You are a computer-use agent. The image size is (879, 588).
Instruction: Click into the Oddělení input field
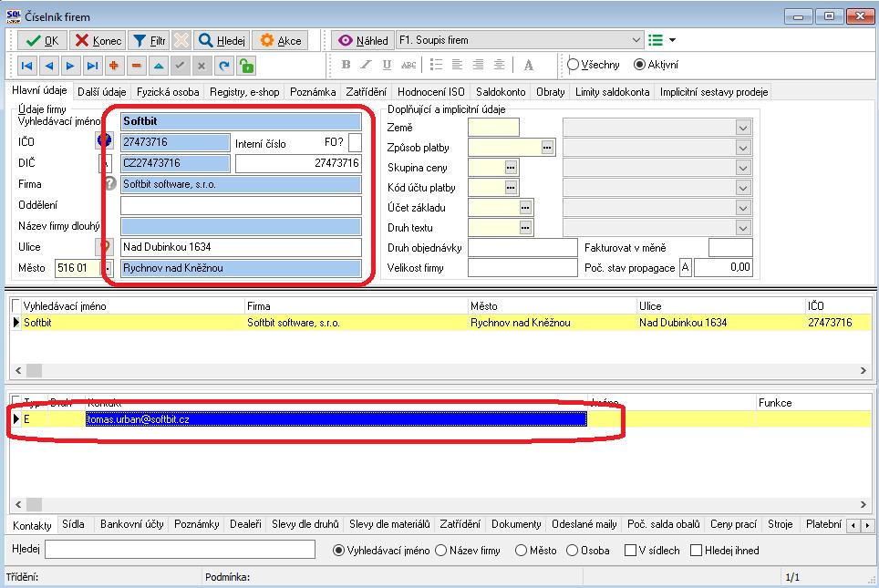pyautogui.click(x=241, y=205)
